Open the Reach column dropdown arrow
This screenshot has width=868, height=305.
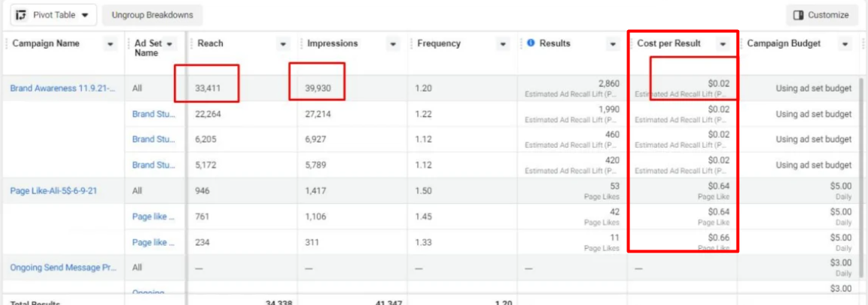283,44
